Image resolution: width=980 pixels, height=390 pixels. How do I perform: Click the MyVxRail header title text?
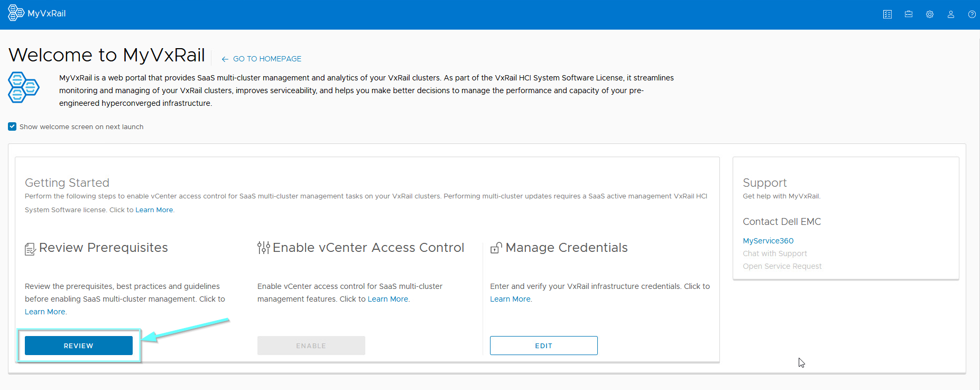[47, 14]
